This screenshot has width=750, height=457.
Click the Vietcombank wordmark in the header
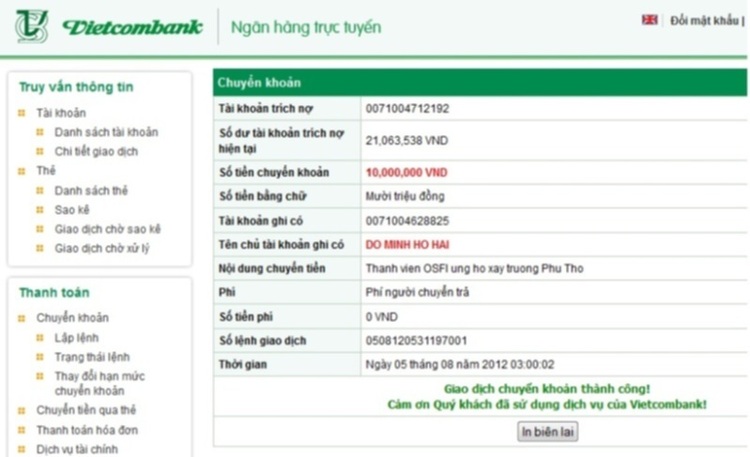(x=132, y=27)
